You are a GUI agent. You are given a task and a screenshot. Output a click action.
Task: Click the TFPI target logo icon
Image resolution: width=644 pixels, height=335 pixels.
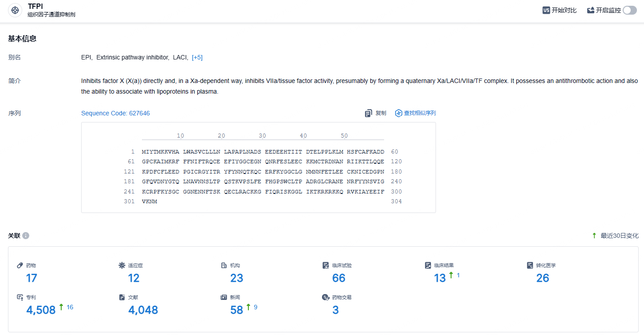[15, 10]
